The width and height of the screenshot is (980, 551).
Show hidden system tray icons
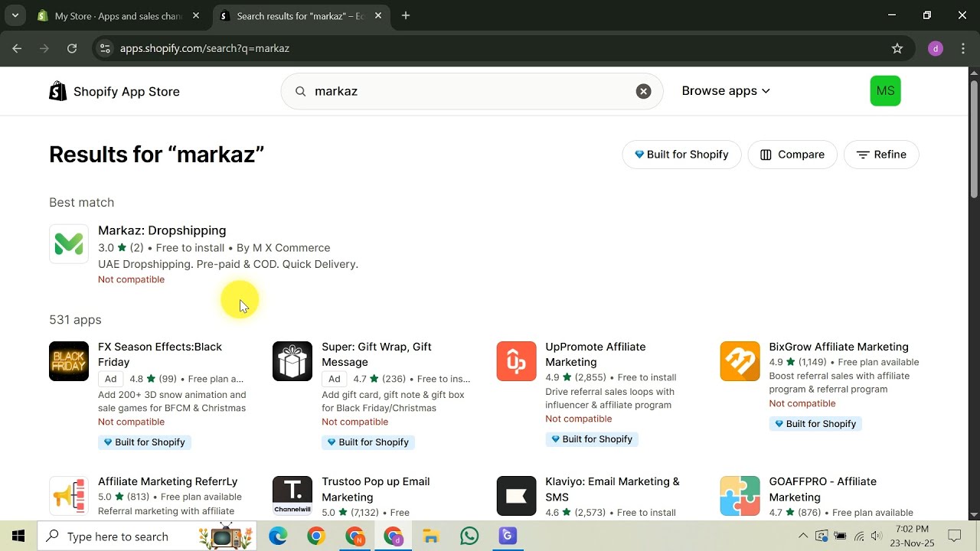(803, 536)
